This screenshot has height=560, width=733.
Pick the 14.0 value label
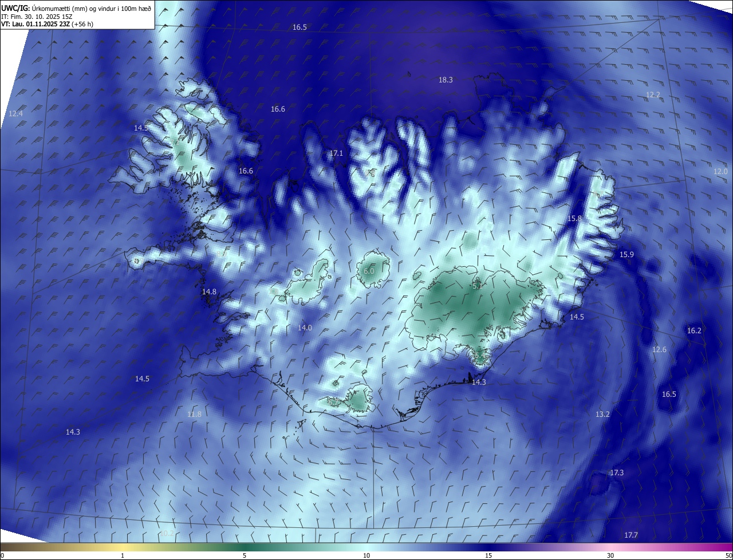305,328
